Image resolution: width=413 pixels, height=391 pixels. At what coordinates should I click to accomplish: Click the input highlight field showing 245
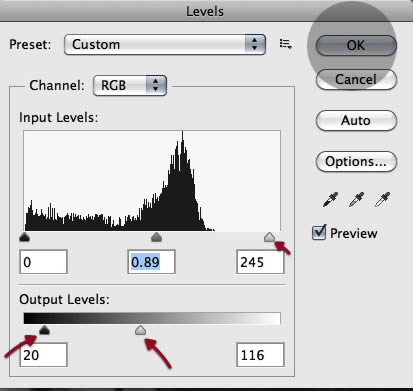[260, 262]
